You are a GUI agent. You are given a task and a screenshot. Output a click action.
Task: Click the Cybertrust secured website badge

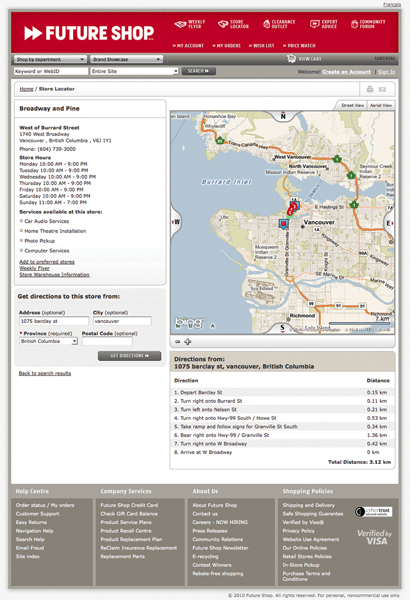pyautogui.click(x=373, y=512)
